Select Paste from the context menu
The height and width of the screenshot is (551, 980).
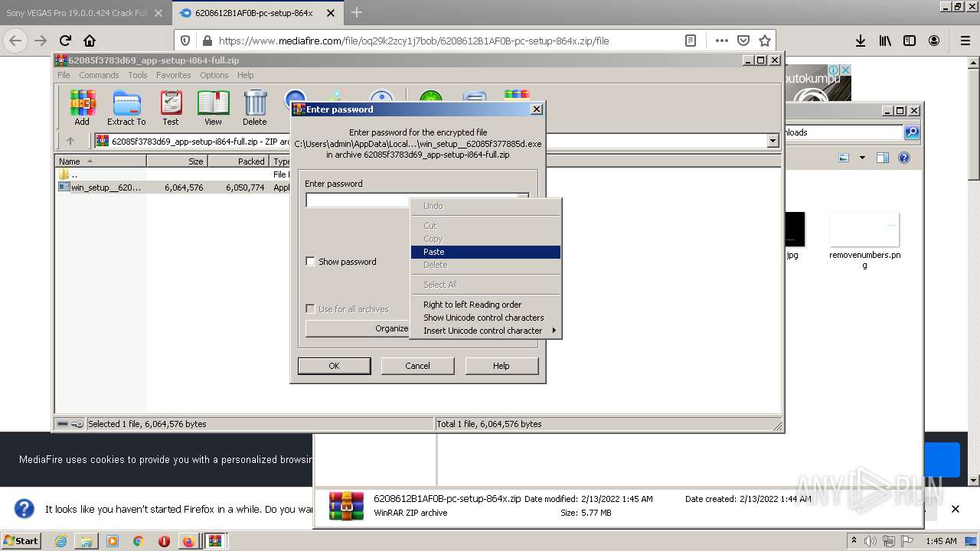coord(485,252)
